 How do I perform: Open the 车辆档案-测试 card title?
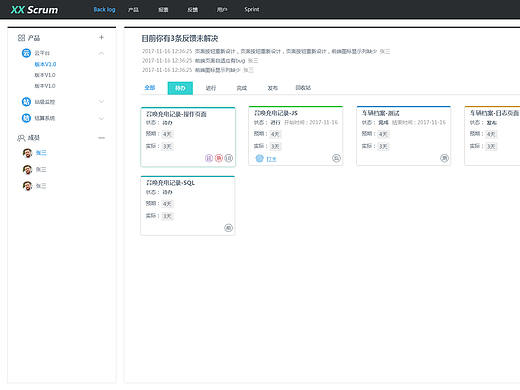tap(380, 113)
